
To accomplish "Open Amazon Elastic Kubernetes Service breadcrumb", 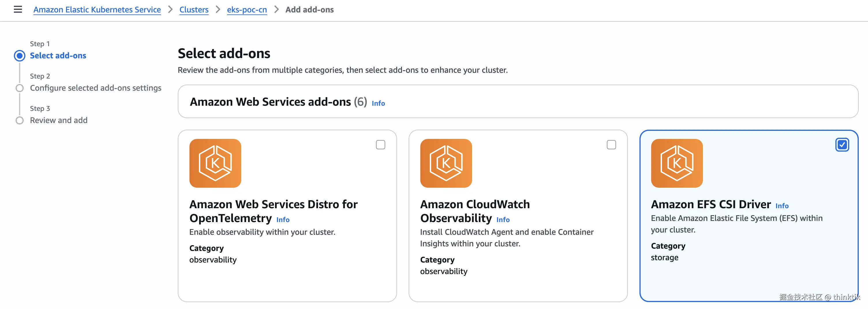I will click(x=97, y=10).
